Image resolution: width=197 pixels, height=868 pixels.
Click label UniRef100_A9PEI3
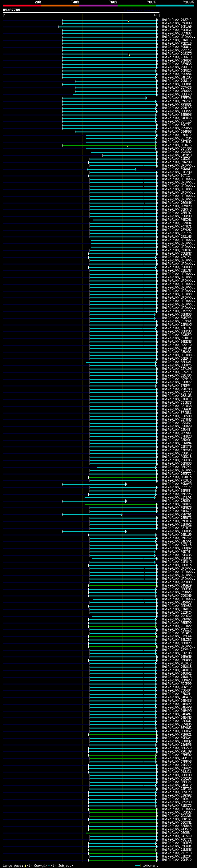(x=177, y=67)
